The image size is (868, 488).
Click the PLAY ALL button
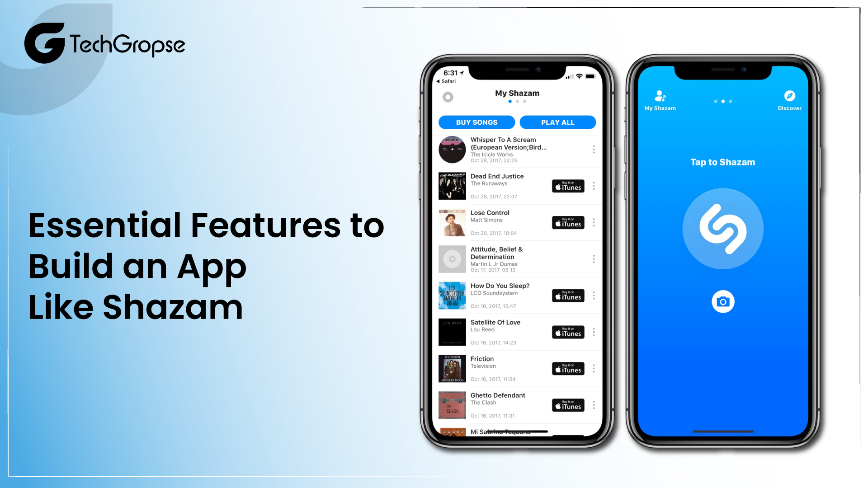pyautogui.click(x=557, y=122)
